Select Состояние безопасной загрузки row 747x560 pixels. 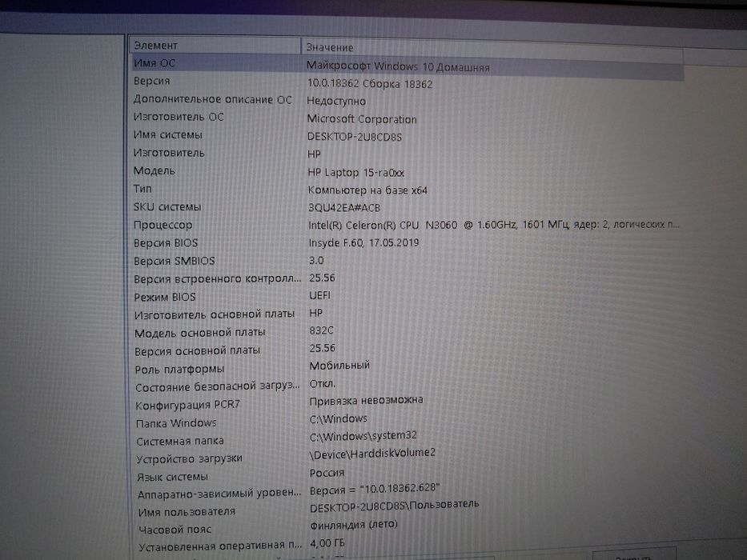coord(217,386)
